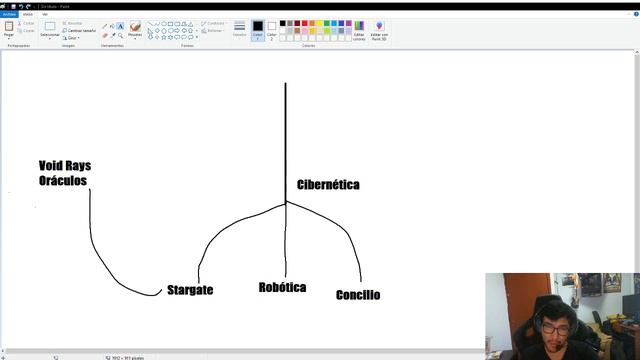Click the Pinceles brush icon

(135, 26)
